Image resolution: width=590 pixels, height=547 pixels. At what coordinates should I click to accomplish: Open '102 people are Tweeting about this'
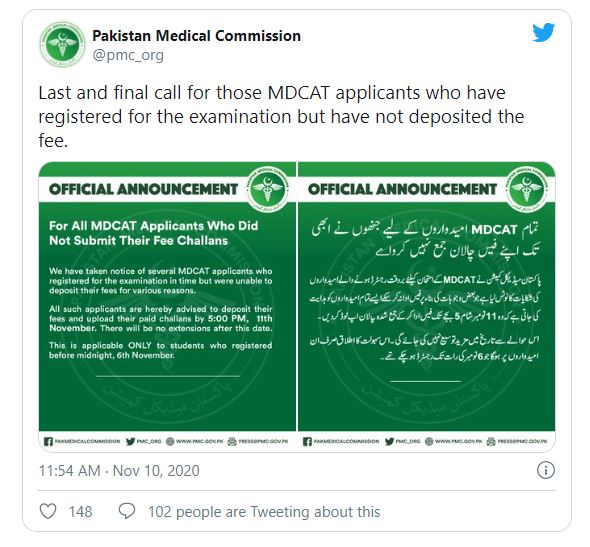pos(264,512)
